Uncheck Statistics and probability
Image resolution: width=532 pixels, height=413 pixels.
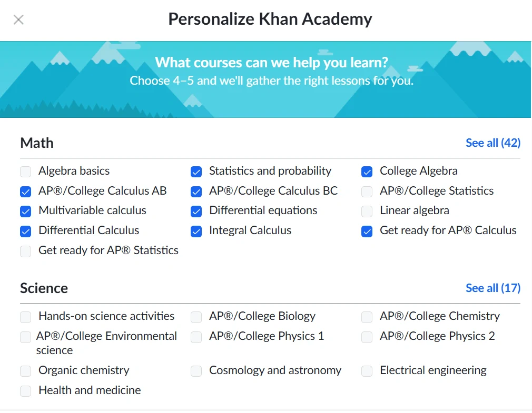click(196, 172)
